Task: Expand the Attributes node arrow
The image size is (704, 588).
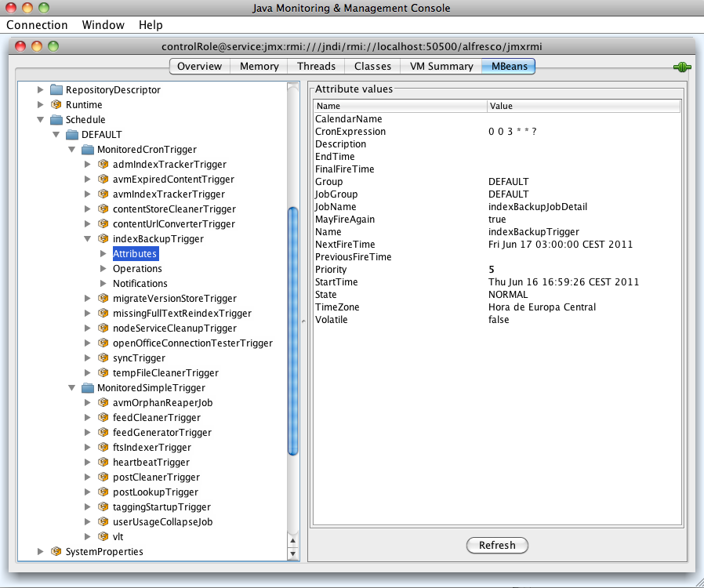Action: pos(103,253)
